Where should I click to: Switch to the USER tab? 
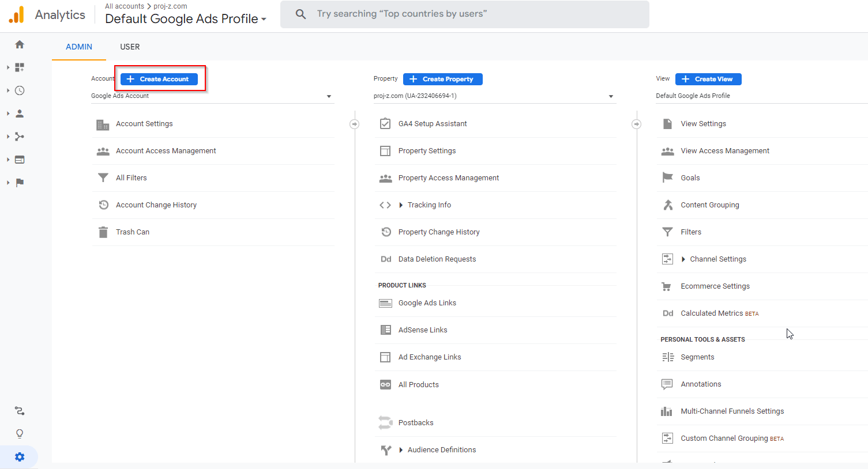(130, 47)
